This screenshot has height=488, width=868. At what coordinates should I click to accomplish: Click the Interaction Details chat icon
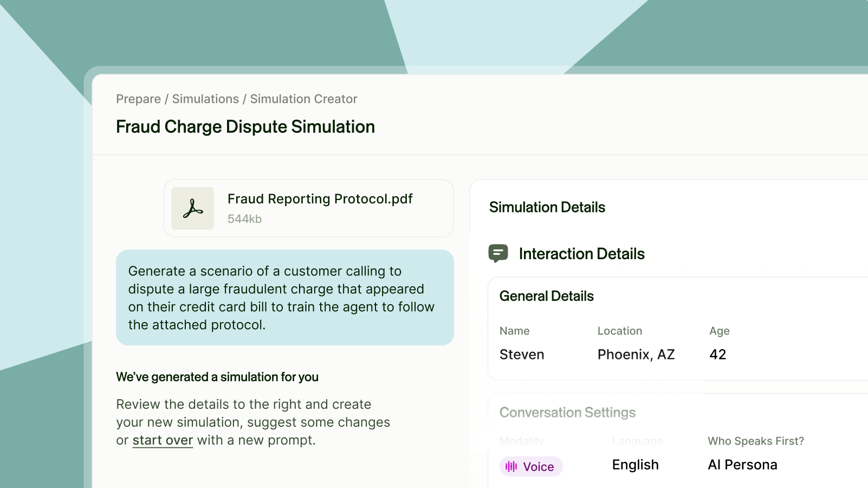click(x=498, y=253)
